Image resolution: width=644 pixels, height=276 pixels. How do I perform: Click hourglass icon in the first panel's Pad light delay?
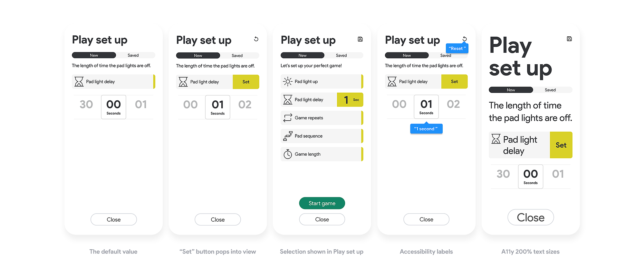[79, 82]
